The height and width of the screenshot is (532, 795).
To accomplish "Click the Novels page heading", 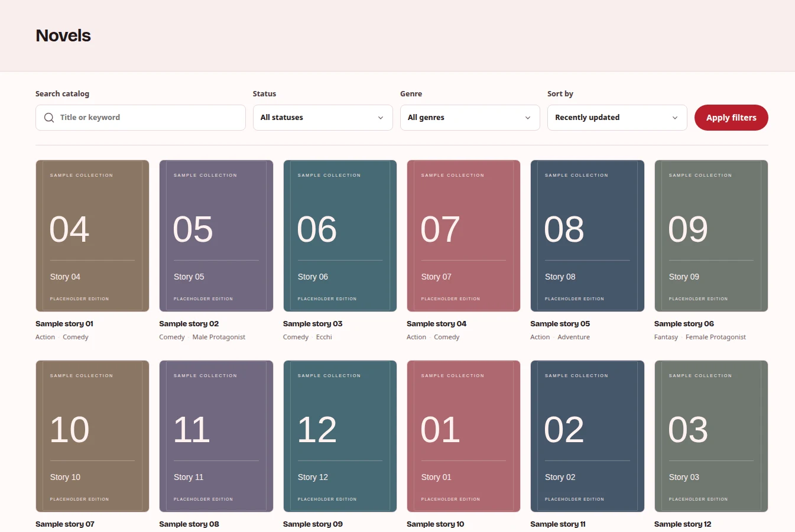I will [x=63, y=35].
